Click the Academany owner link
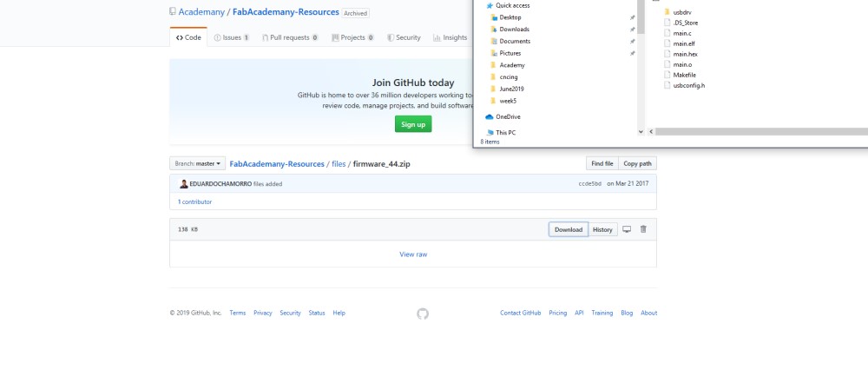The width and height of the screenshot is (868, 383). click(201, 11)
